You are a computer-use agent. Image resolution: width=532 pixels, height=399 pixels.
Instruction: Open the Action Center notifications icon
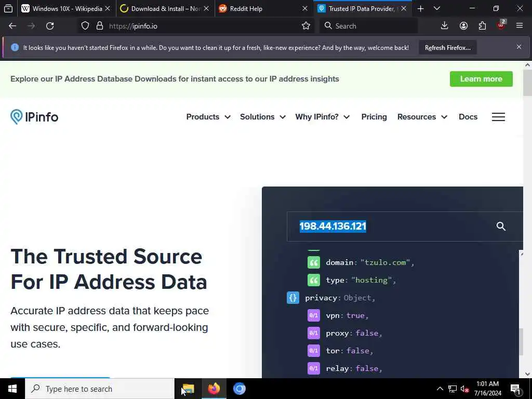click(516, 390)
